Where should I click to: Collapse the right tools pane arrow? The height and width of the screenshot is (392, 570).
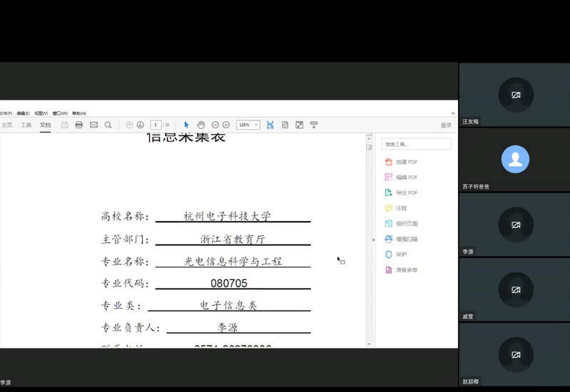pos(373,239)
